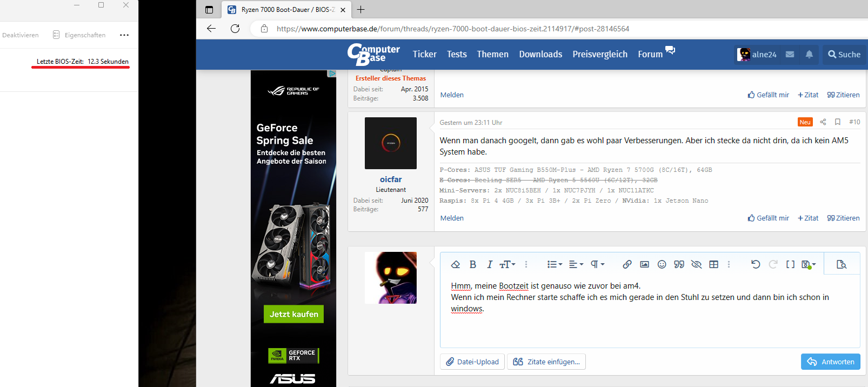The width and height of the screenshot is (868, 387).
Task: Click the Suche search button
Action: pos(844,55)
